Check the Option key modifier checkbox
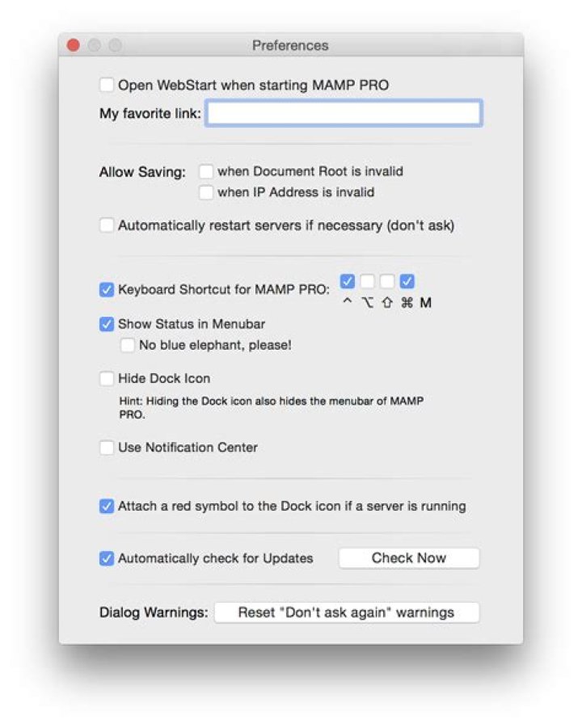 [367, 281]
